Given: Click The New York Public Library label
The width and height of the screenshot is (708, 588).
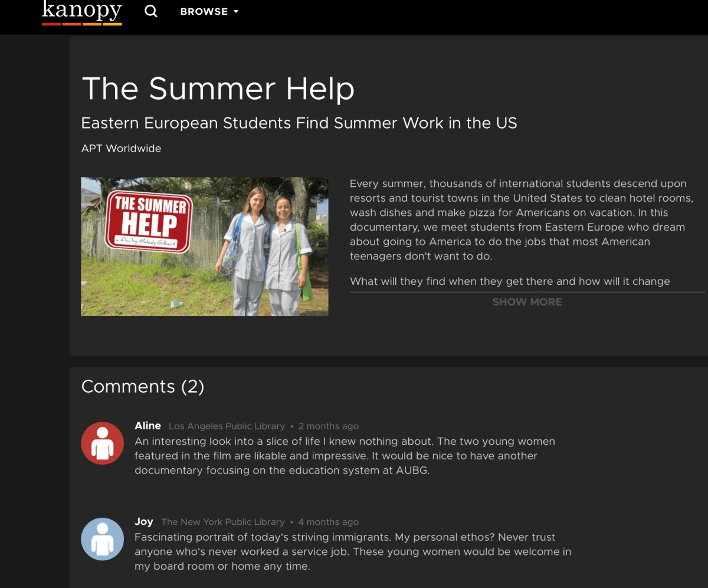Looking at the screenshot, I should coord(223,521).
